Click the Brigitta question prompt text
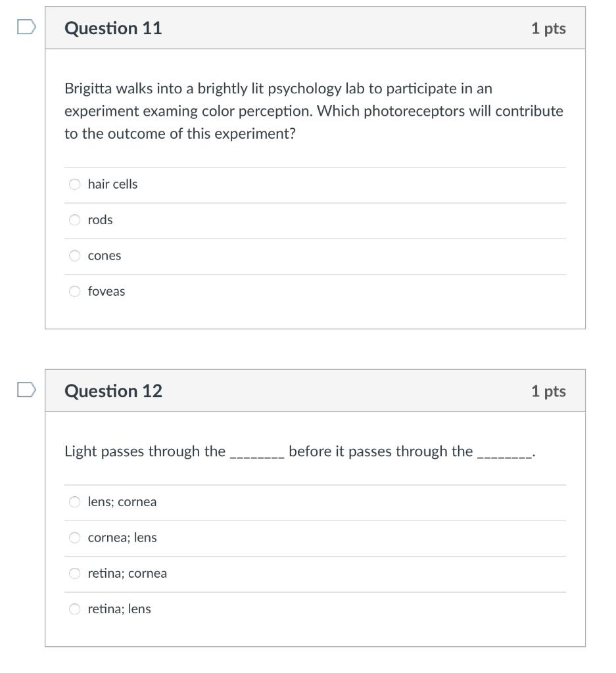Image resolution: width=616 pixels, height=673 pixels. pyautogui.click(x=314, y=111)
